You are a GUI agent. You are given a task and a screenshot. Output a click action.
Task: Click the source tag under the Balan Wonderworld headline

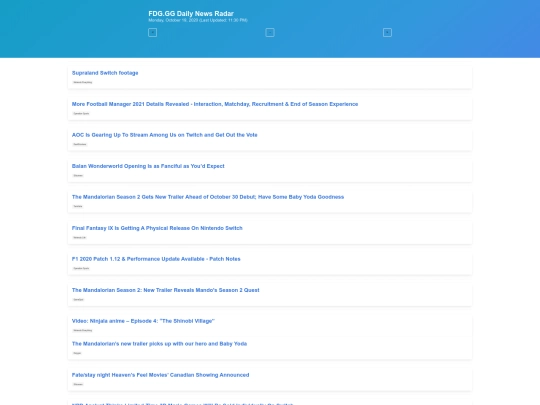click(78, 176)
